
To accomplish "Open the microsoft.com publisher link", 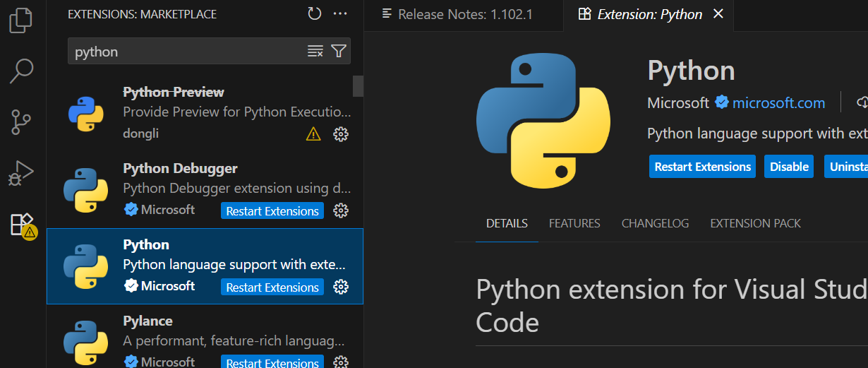I will [778, 103].
